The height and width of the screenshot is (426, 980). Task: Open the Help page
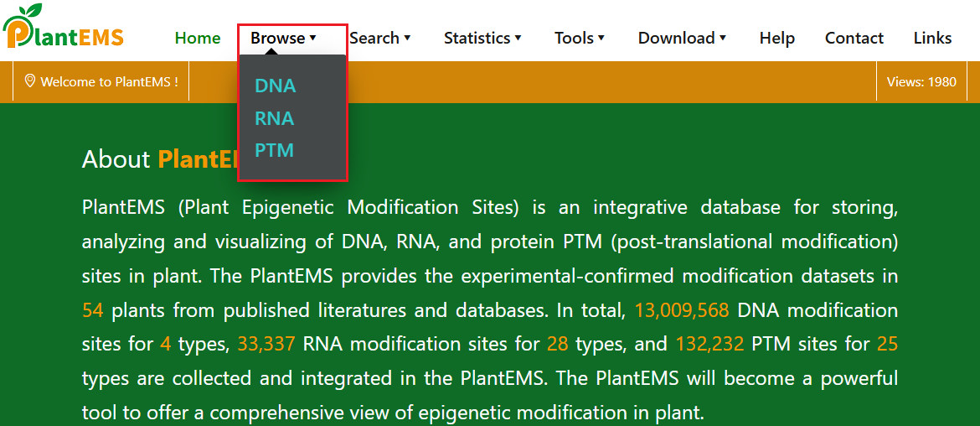[776, 39]
